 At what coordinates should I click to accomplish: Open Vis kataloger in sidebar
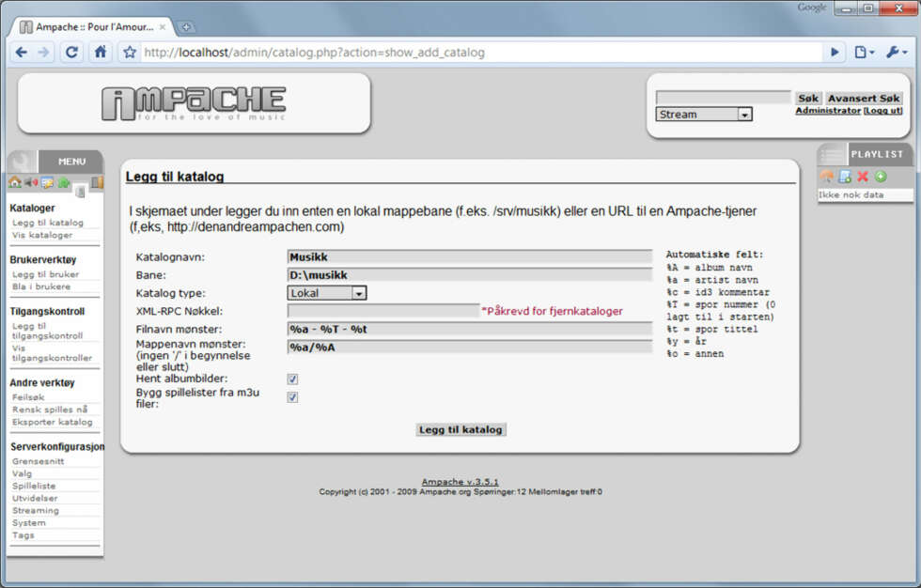[42, 235]
